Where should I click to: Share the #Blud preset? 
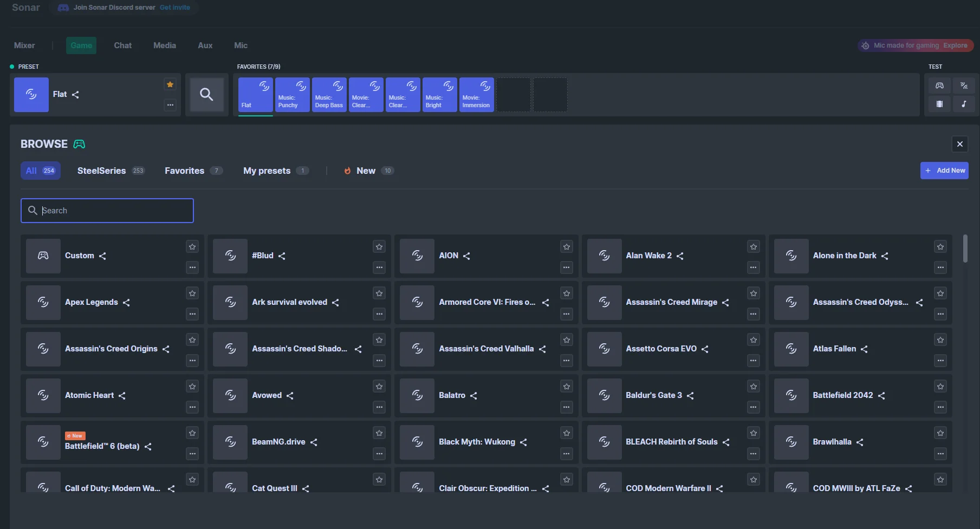click(x=282, y=256)
